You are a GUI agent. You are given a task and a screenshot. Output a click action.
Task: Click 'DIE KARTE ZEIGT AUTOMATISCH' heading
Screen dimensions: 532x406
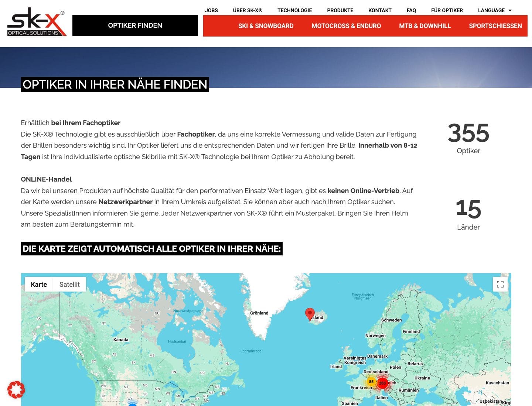tap(152, 249)
